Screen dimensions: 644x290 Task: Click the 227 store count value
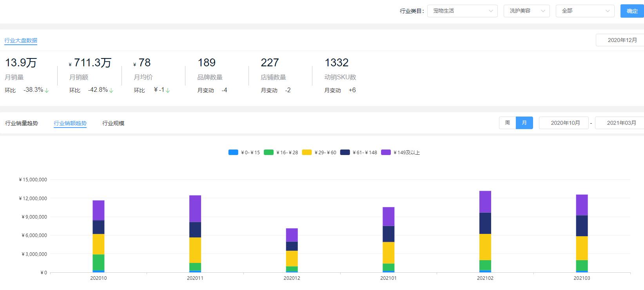270,63
